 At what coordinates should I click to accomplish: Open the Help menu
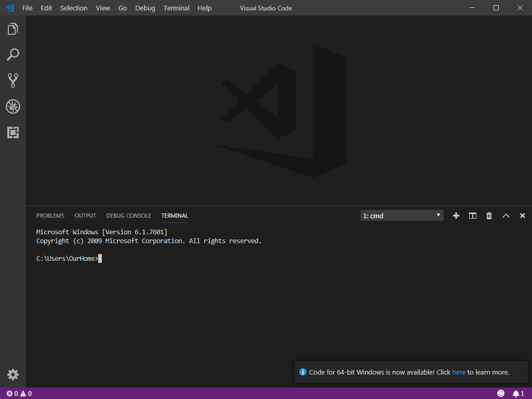(x=204, y=8)
